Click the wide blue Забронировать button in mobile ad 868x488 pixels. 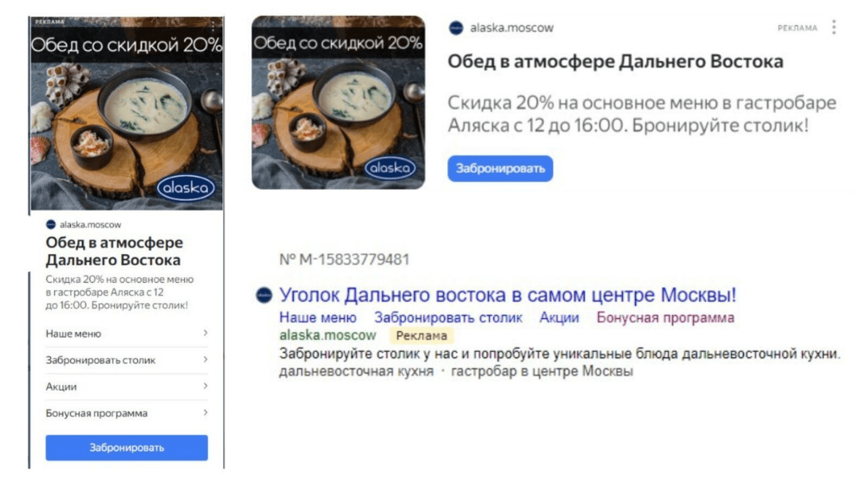pyautogui.click(x=127, y=448)
